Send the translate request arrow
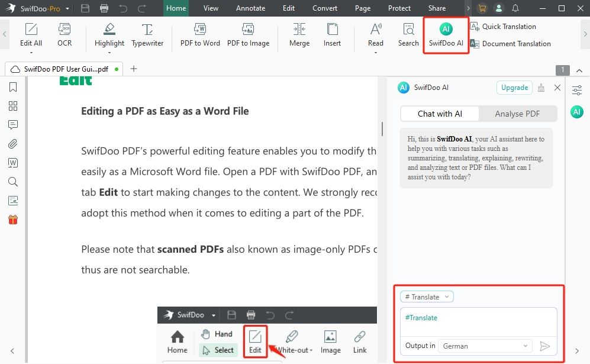The image size is (590, 364). tap(544, 346)
